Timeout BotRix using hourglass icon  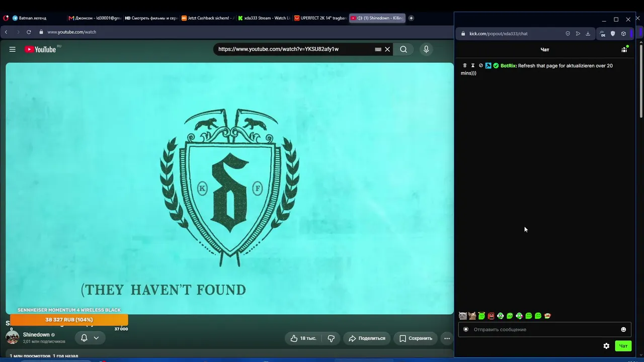(473, 66)
